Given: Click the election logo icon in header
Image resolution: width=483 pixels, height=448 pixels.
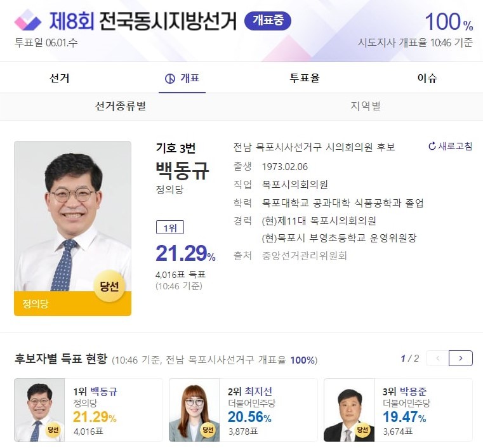Looking at the screenshot, I should (27, 21).
